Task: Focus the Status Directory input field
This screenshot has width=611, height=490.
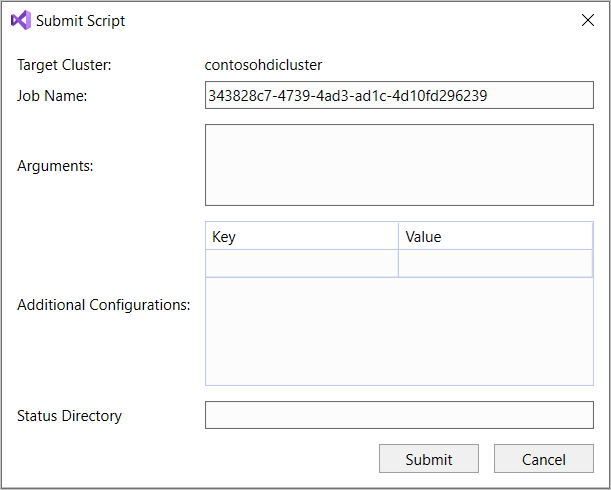Action: (x=398, y=415)
